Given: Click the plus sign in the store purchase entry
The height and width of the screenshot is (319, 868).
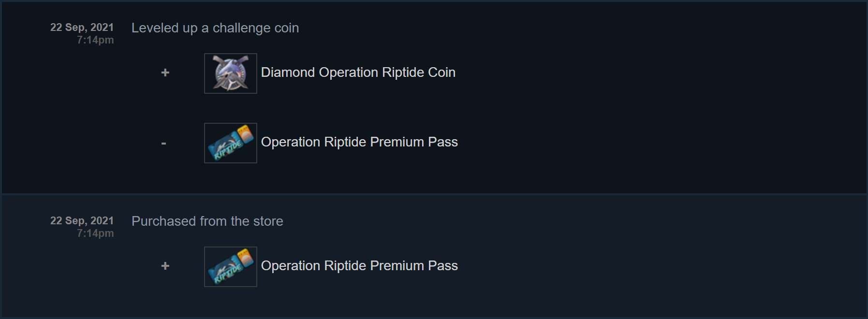Looking at the screenshot, I should click(x=165, y=266).
